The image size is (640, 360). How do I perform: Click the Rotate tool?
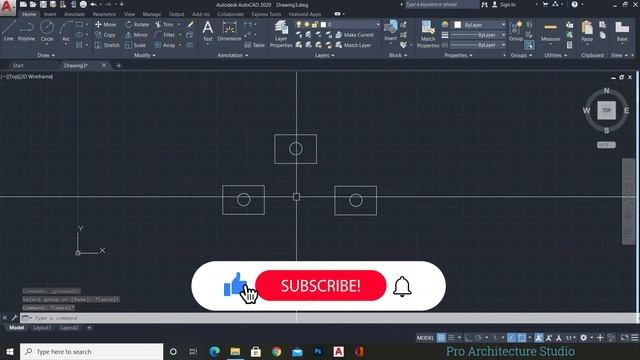pyautogui.click(x=137, y=24)
